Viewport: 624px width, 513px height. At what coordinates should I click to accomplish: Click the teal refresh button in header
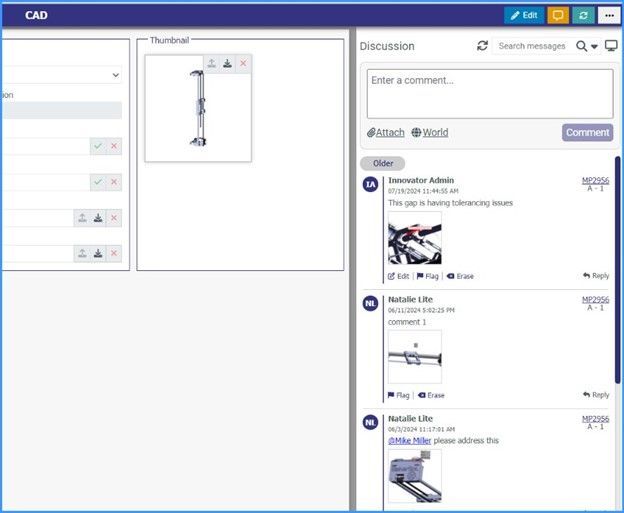[583, 15]
